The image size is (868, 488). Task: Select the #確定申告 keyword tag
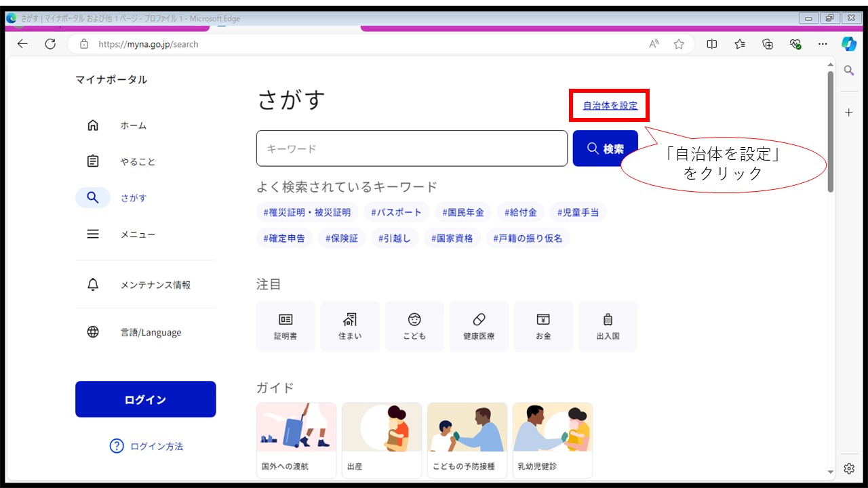284,239
